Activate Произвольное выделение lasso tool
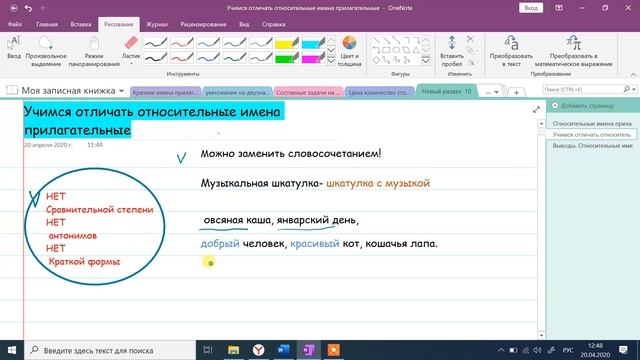 coord(46,51)
